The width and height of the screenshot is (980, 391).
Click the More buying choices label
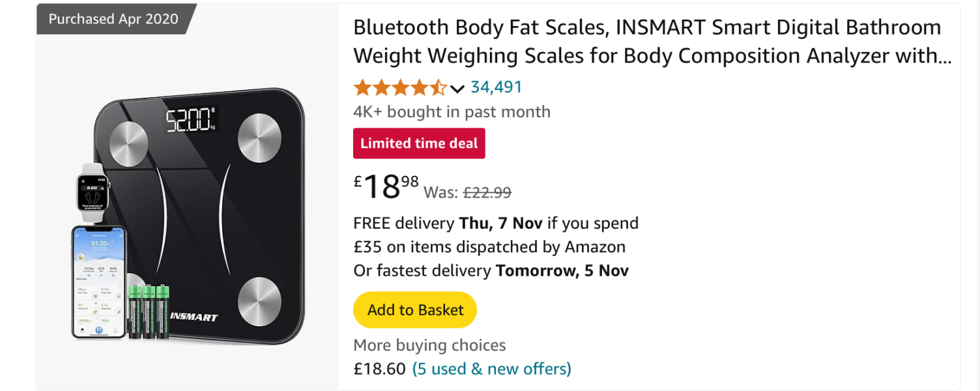pos(429,345)
